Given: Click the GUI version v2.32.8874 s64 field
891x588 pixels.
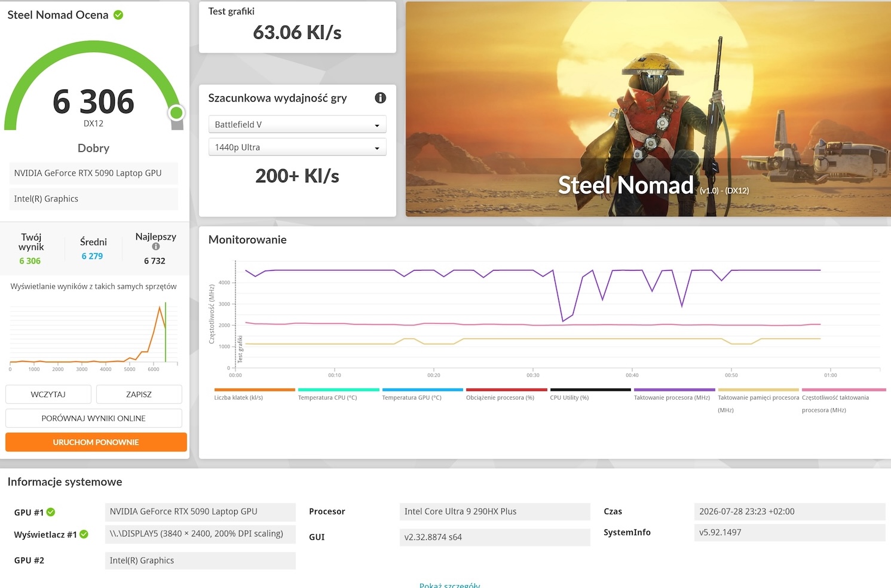Looking at the screenshot, I should pyautogui.click(x=495, y=537).
